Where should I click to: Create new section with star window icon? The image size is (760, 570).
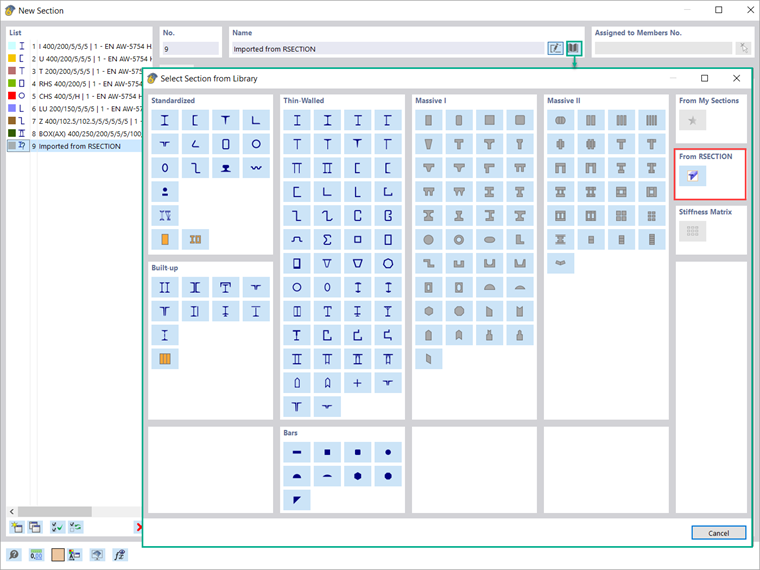click(17, 527)
